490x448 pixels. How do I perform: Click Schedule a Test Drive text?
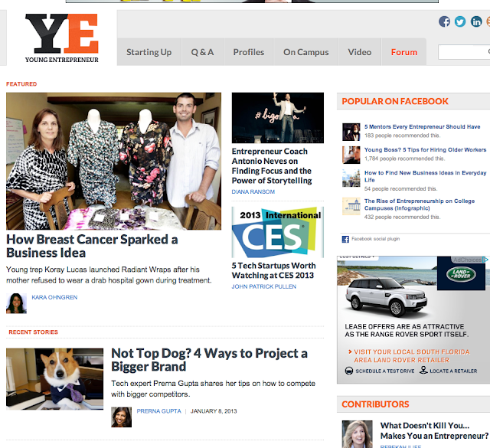point(385,371)
